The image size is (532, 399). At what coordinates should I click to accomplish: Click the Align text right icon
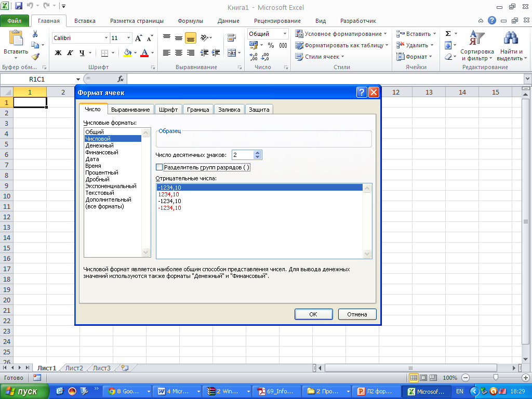click(x=190, y=52)
